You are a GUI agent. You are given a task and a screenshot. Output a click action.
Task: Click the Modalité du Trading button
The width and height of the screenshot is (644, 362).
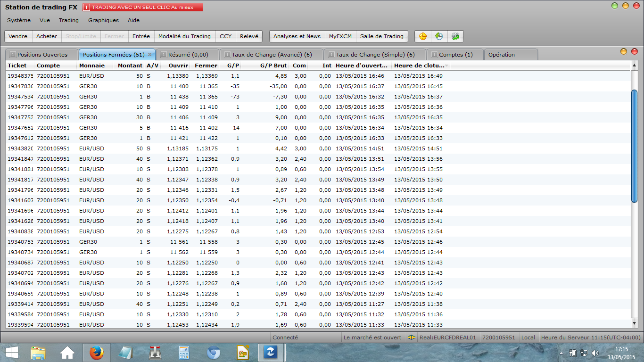184,36
